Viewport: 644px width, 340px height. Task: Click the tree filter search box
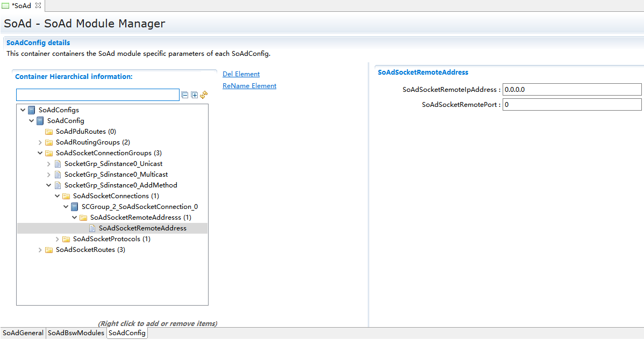point(97,95)
